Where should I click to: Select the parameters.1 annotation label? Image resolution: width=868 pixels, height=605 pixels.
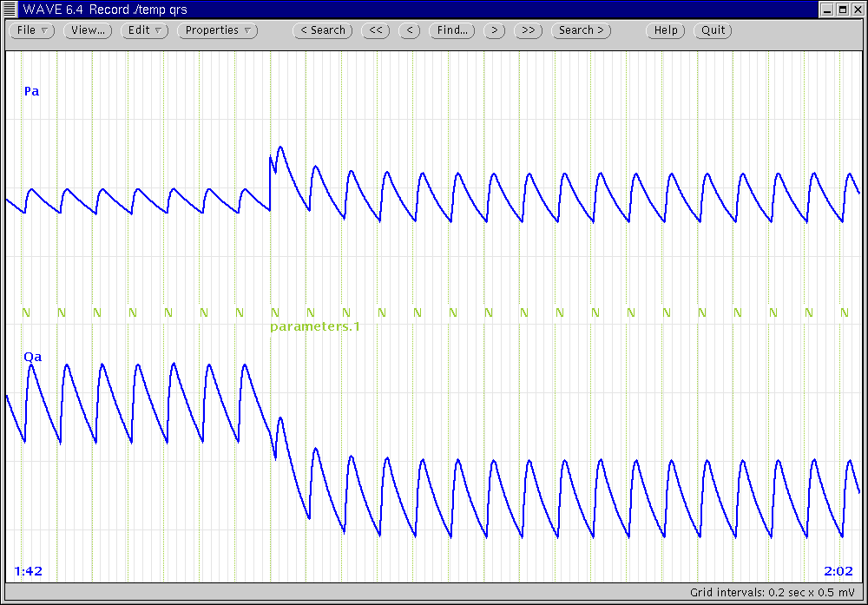coord(314,327)
